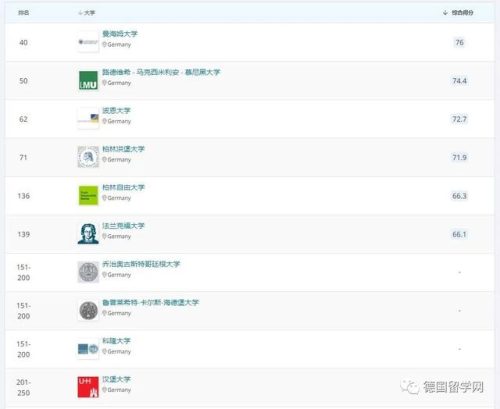This screenshot has height=409, width=500.
Task: Click the 波恩大学 logo
Action: 88,119
